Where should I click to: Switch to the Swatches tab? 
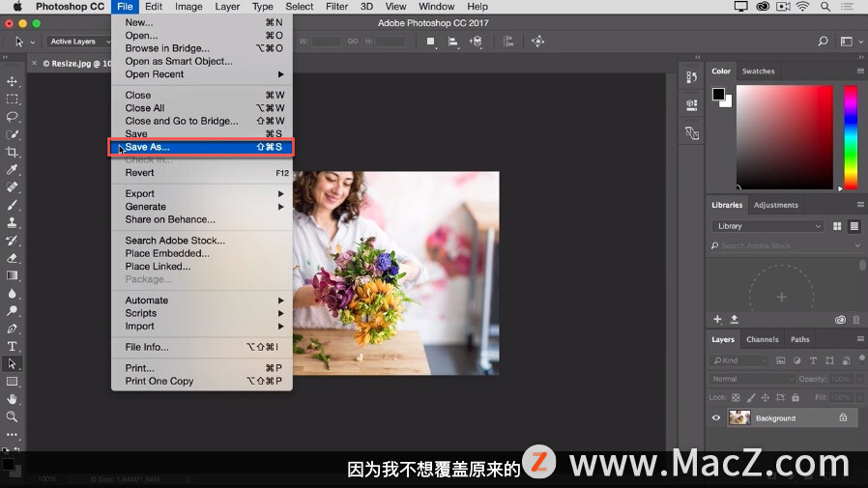(x=758, y=72)
